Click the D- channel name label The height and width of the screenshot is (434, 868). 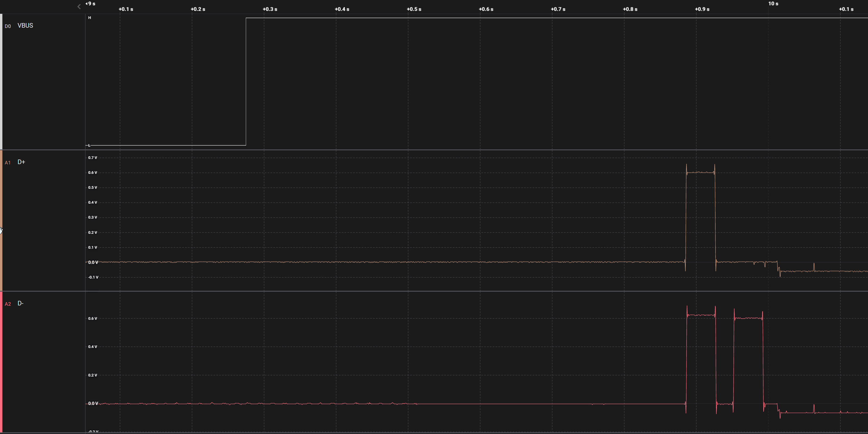point(21,303)
